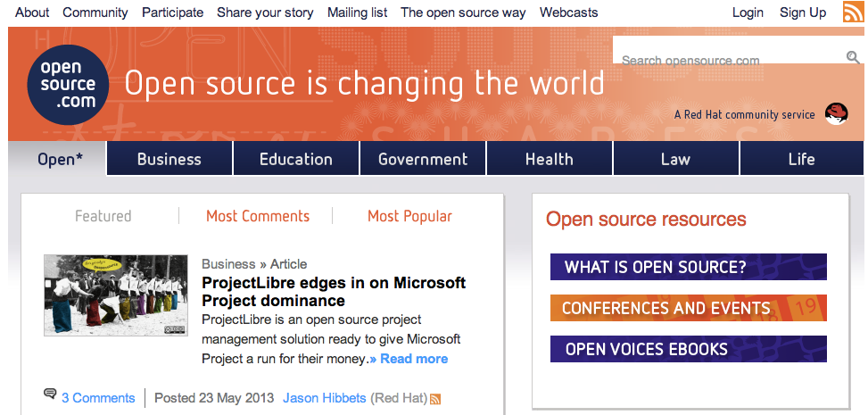Switch to the Business channel tab
Viewport: 868px width, 415px height.
[x=169, y=159]
